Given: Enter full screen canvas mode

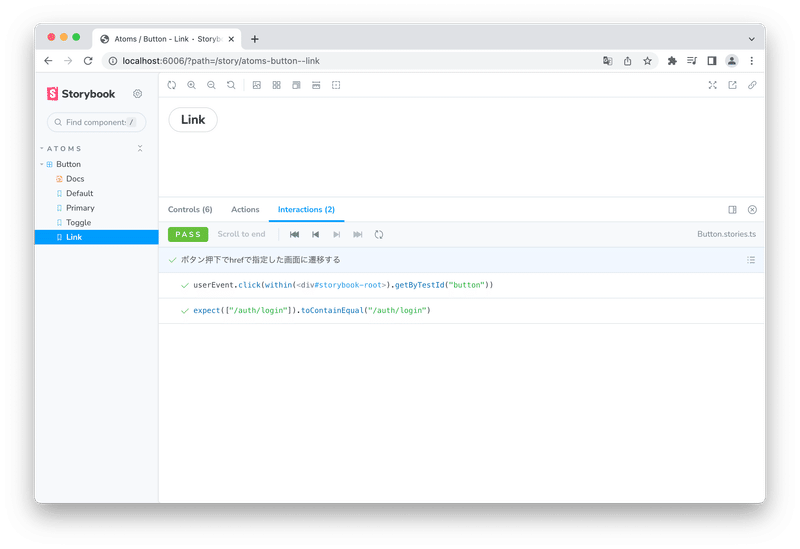Looking at the screenshot, I should (x=712, y=85).
